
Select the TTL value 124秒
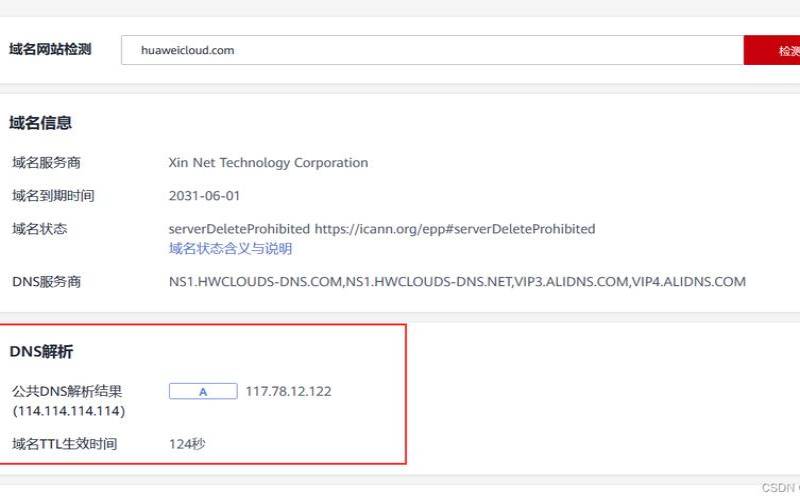187,444
